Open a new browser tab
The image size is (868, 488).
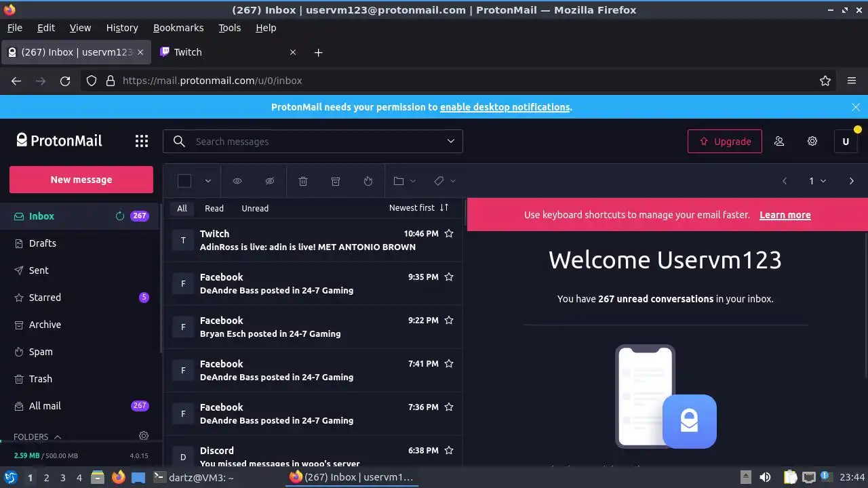(318, 52)
